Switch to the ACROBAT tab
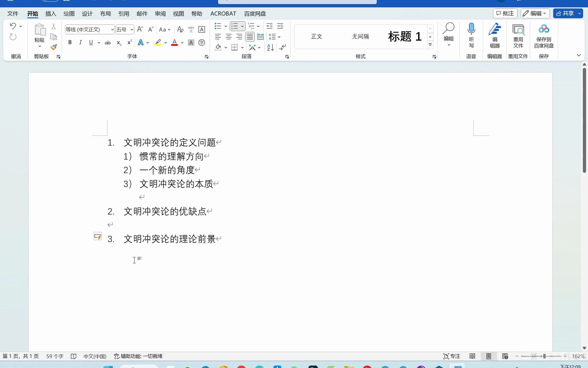 (x=223, y=14)
